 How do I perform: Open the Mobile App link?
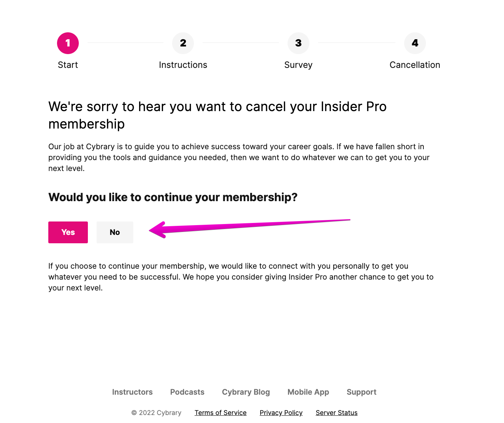(x=308, y=392)
